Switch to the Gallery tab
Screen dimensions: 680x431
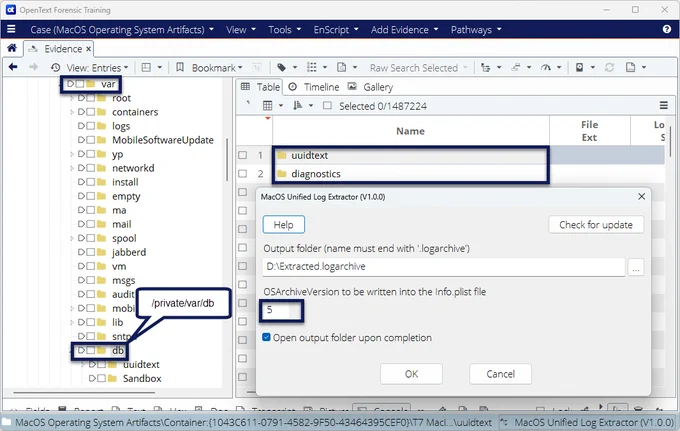[x=370, y=87]
